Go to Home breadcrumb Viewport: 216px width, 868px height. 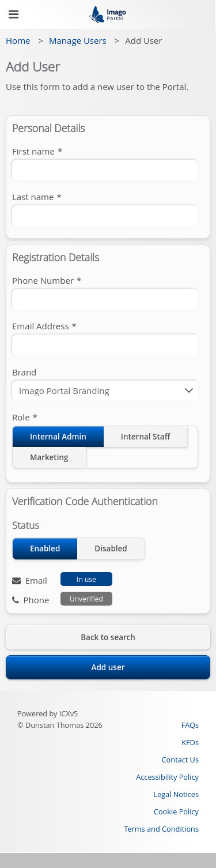(x=18, y=41)
